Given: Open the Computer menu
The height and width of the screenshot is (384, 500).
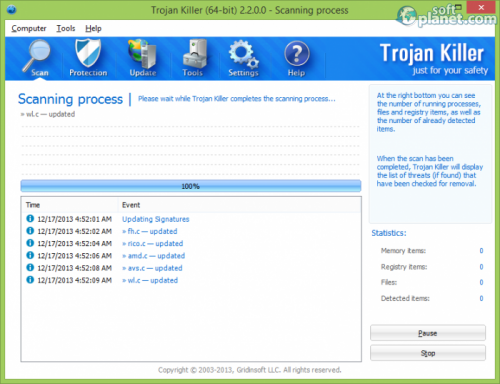Looking at the screenshot, I should (x=29, y=28).
